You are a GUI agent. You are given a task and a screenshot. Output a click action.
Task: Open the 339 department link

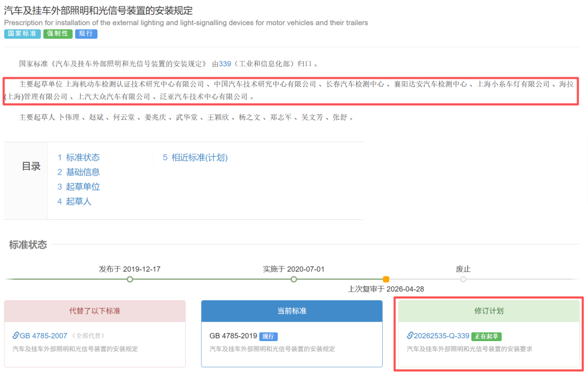point(225,64)
